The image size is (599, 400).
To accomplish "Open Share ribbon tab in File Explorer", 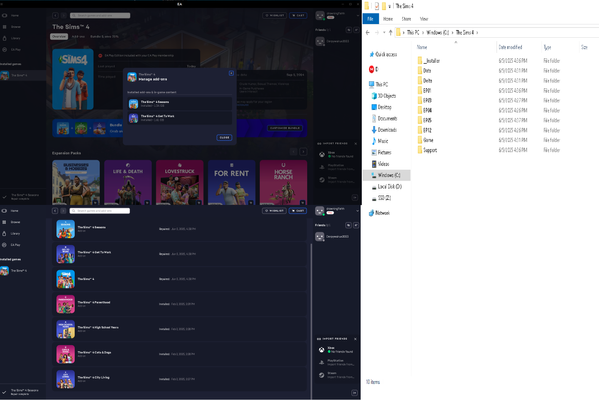I will coord(406,19).
